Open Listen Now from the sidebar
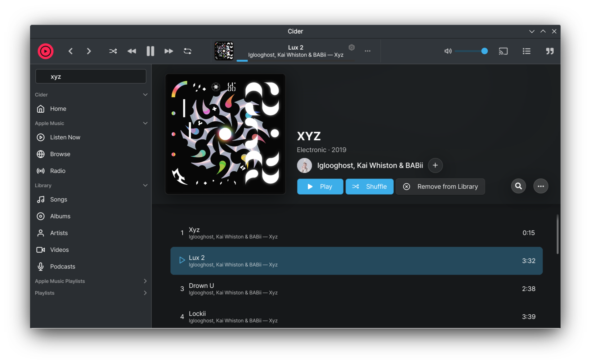The width and height of the screenshot is (591, 364). (65, 137)
